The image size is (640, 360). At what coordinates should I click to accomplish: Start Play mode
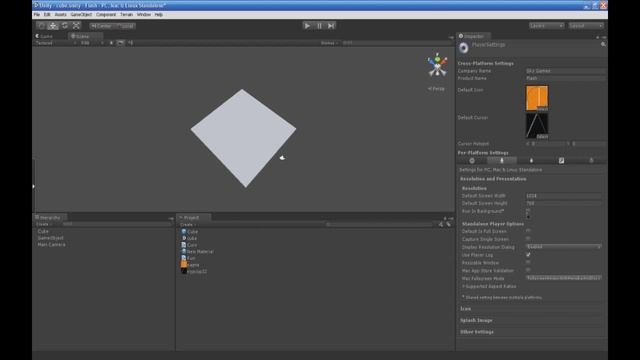pos(307,26)
